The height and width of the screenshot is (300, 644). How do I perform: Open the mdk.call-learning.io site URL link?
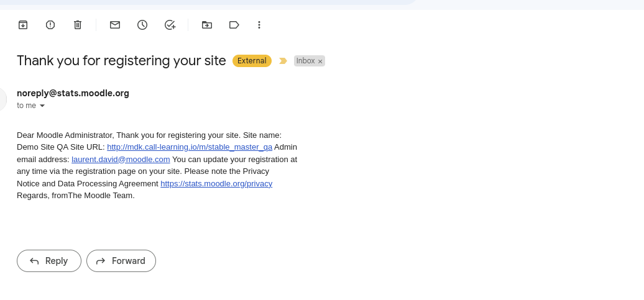coord(190,147)
